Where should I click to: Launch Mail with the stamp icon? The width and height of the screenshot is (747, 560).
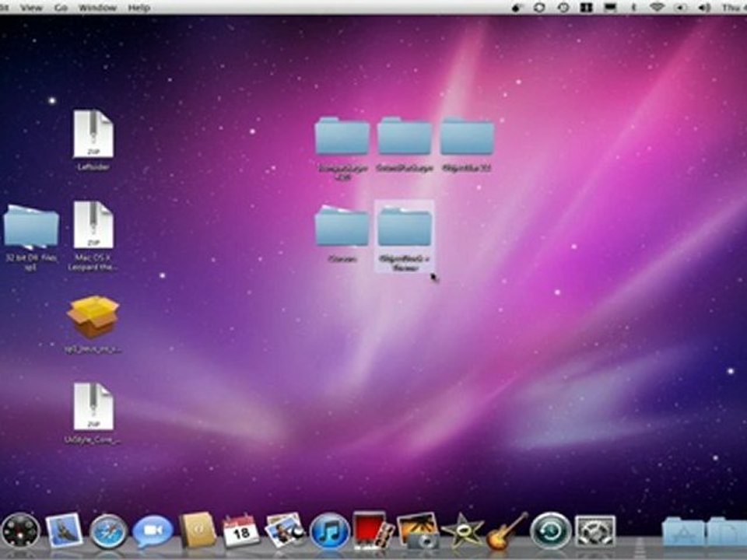(x=64, y=530)
